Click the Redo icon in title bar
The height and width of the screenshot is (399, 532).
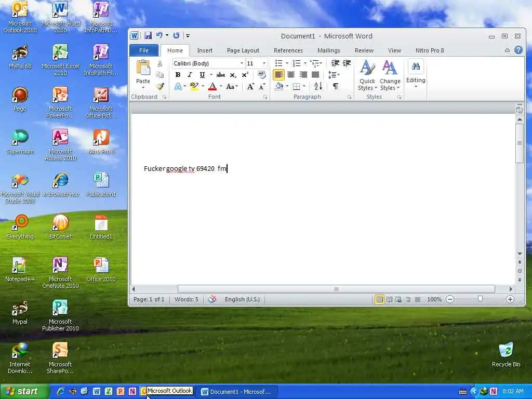click(x=176, y=35)
